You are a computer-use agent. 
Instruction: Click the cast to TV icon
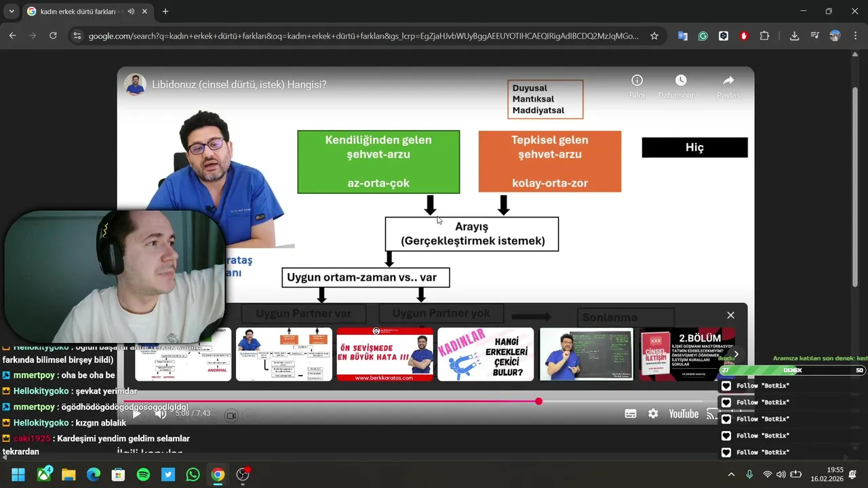click(x=712, y=413)
